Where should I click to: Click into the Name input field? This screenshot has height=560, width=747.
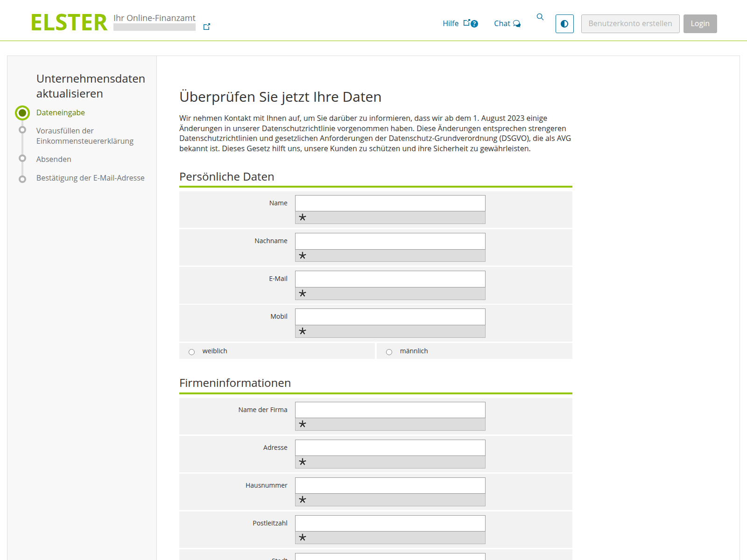point(390,203)
